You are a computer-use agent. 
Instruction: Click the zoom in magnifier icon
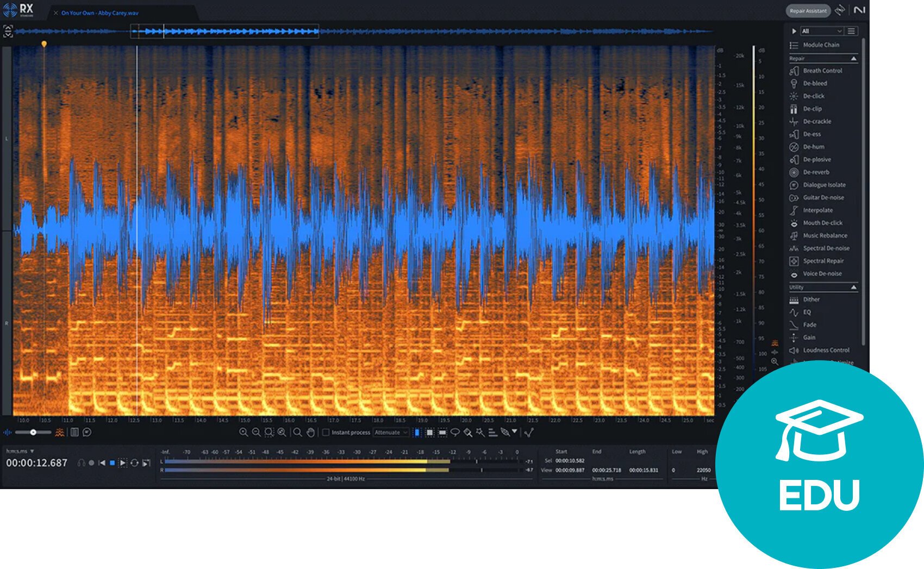coord(244,433)
